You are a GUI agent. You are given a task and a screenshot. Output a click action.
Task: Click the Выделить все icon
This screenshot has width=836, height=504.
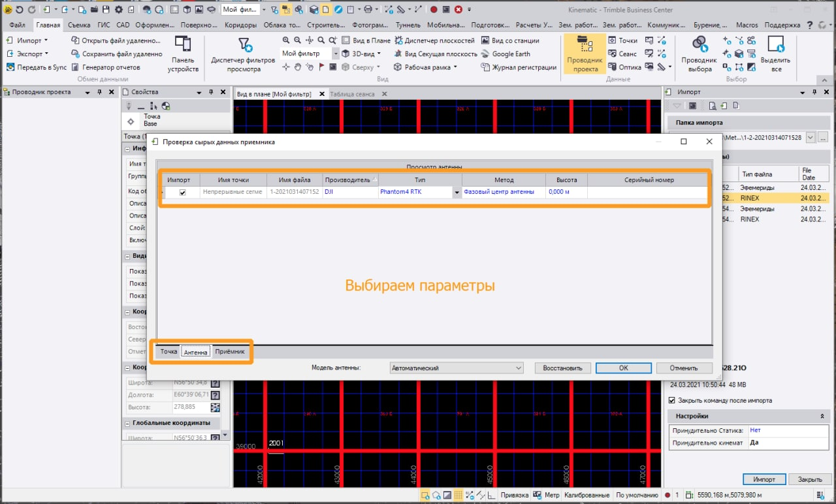775,54
